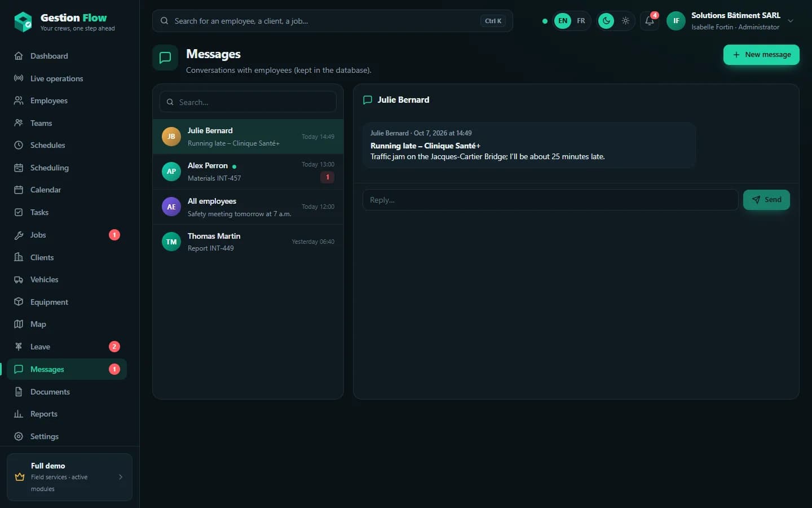Screen dimensions: 812x508
Task: Click "Running late – Clinique Santé+" message title
Action: tap(425, 146)
